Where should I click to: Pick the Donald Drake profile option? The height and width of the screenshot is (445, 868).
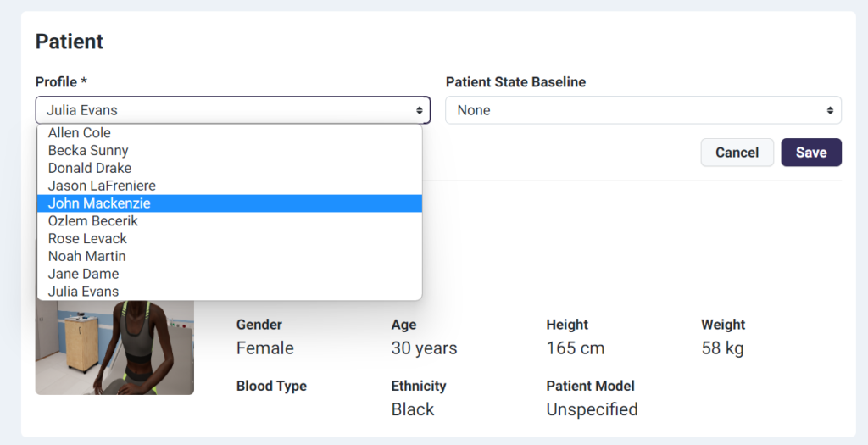coord(90,168)
